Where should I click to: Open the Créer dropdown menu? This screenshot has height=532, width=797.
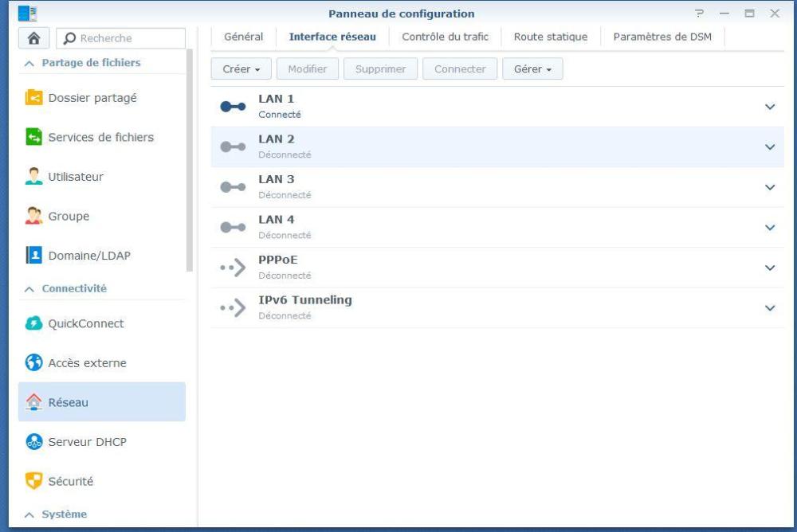click(x=241, y=69)
